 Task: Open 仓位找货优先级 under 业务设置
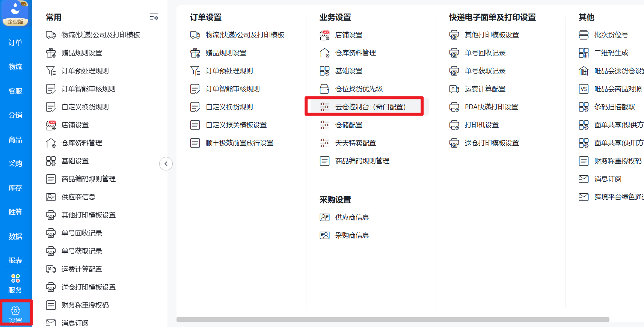pos(359,89)
